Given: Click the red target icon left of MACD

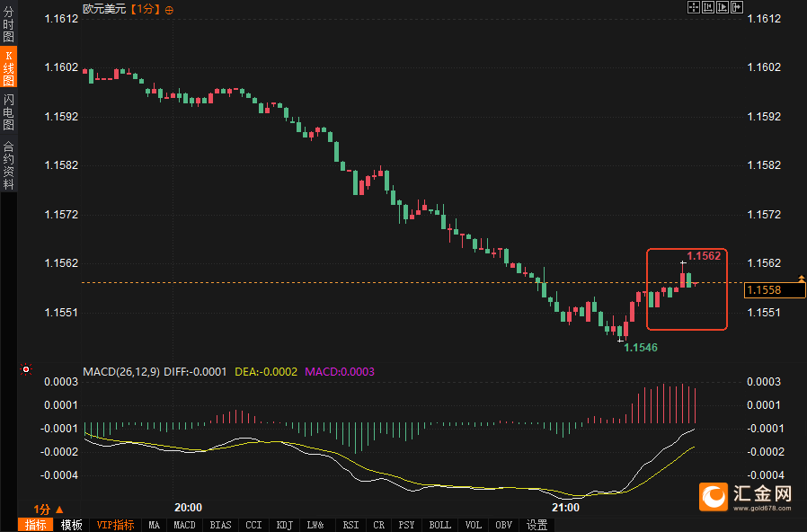Looking at the screenshot, I should point(26,369).
